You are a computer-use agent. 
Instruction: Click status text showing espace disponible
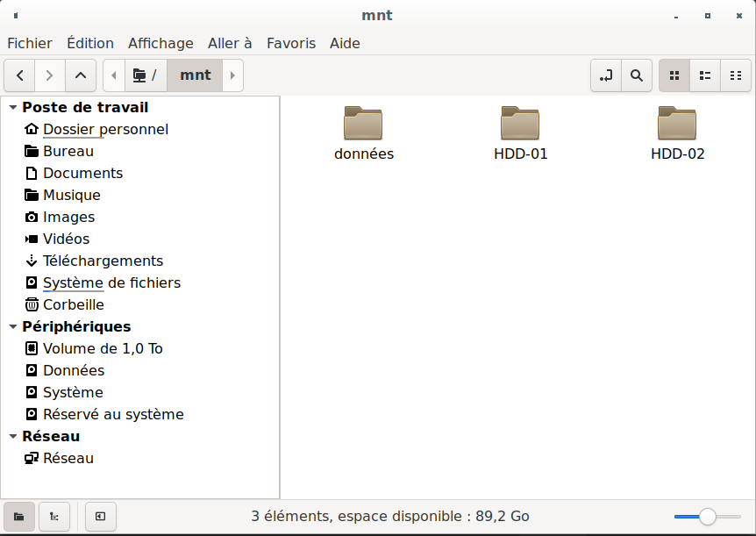point(389,517)
